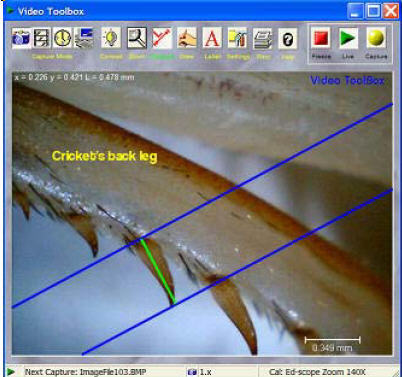Image resolution: width=402 pixels, height=377 pixels.
Task: Open Help with the question mark icon
Action: coord(287,39)
